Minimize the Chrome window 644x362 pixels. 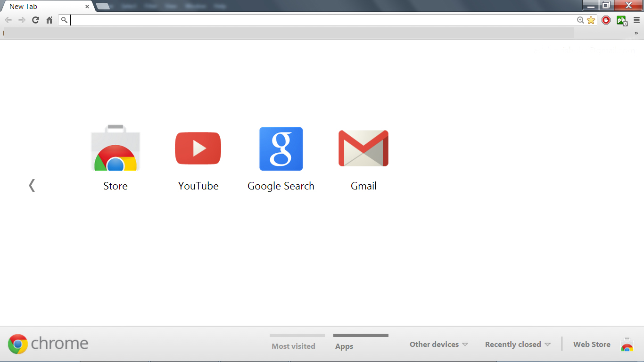pyautogui.click(x=590, y=5)
